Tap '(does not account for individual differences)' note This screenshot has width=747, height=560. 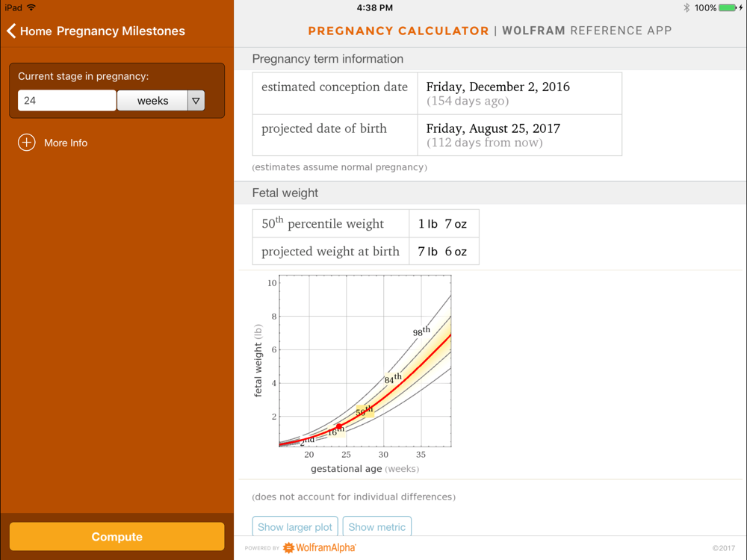click(354, 497)
